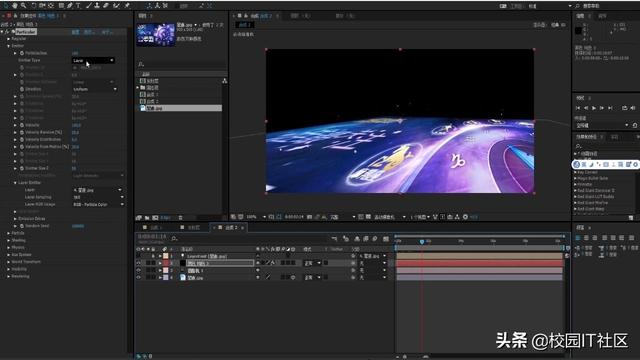Click the black color swatch in Info panel

click(x=578, y=31)
